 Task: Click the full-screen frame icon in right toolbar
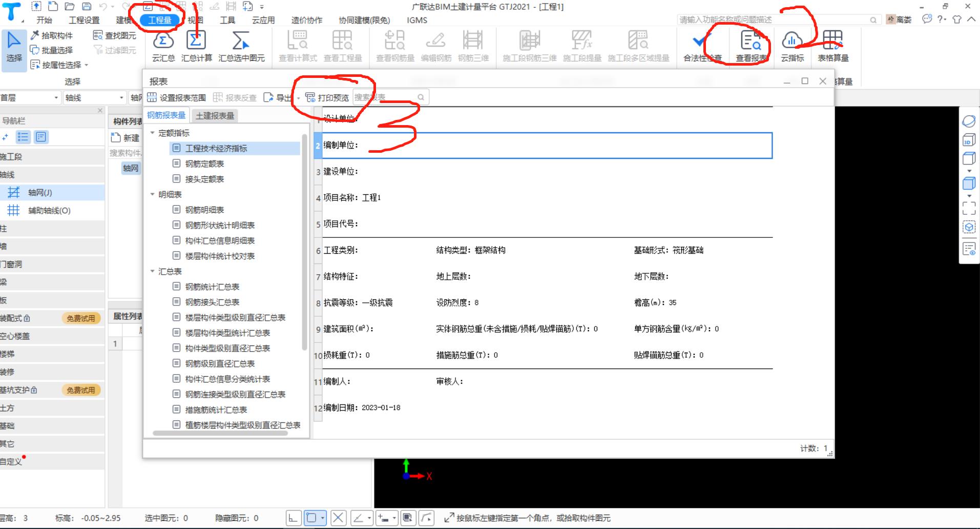[x=969, y=208]
